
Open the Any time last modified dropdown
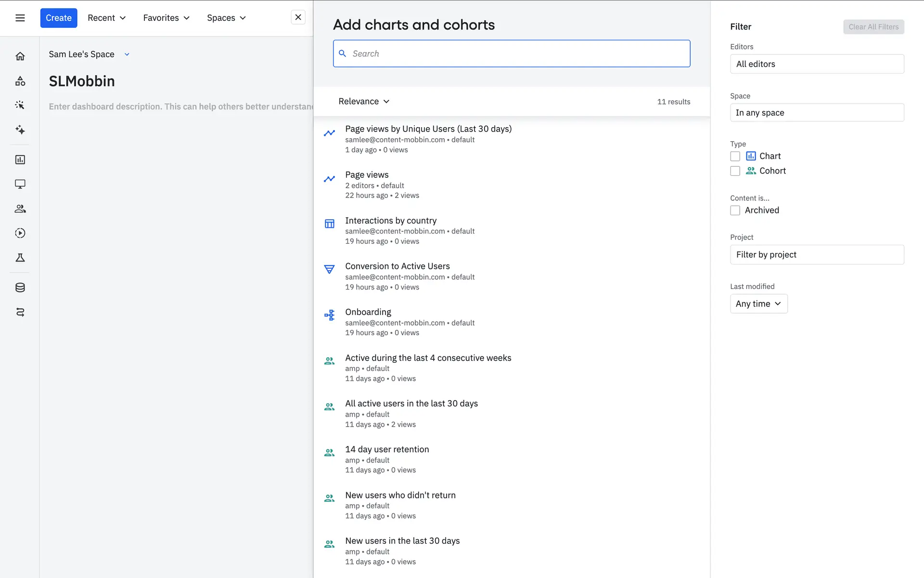coord(758,304)
